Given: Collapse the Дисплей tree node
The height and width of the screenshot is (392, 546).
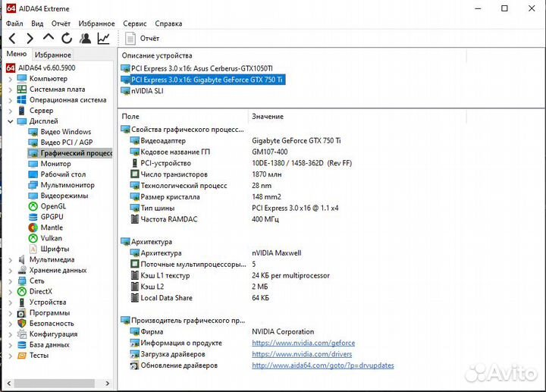Looking at the screenshot, I should pyautogui.click(x=11, y=121).
